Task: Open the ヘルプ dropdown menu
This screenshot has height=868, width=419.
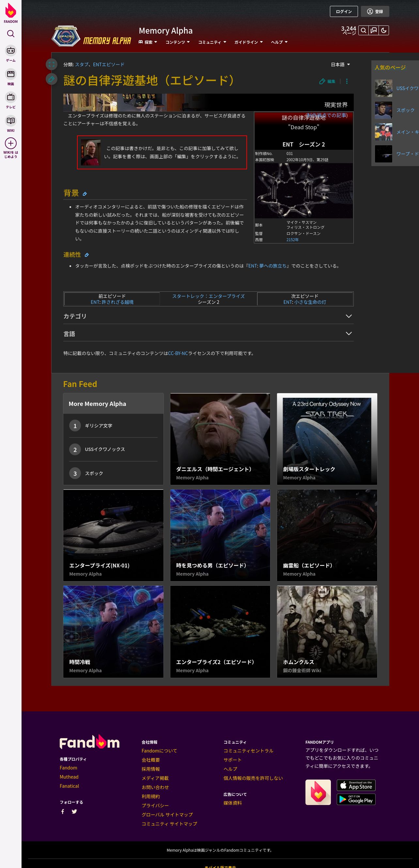Action: [279, 42]
